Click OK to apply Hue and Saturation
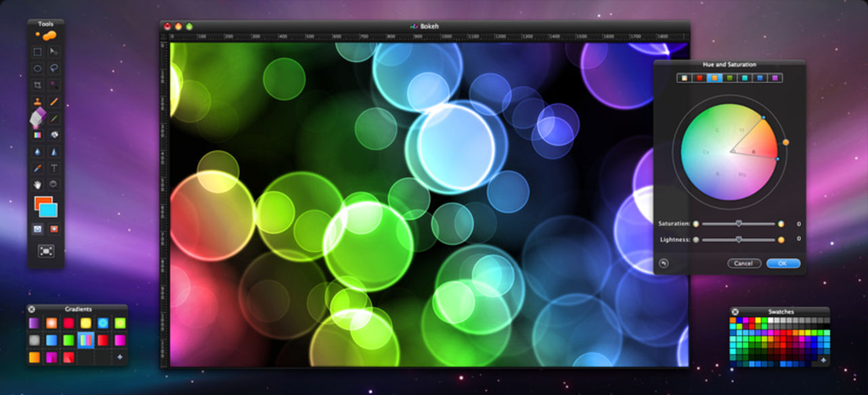Image resolution: width=868 pixels, height=395 pixels. click(781, 263)
